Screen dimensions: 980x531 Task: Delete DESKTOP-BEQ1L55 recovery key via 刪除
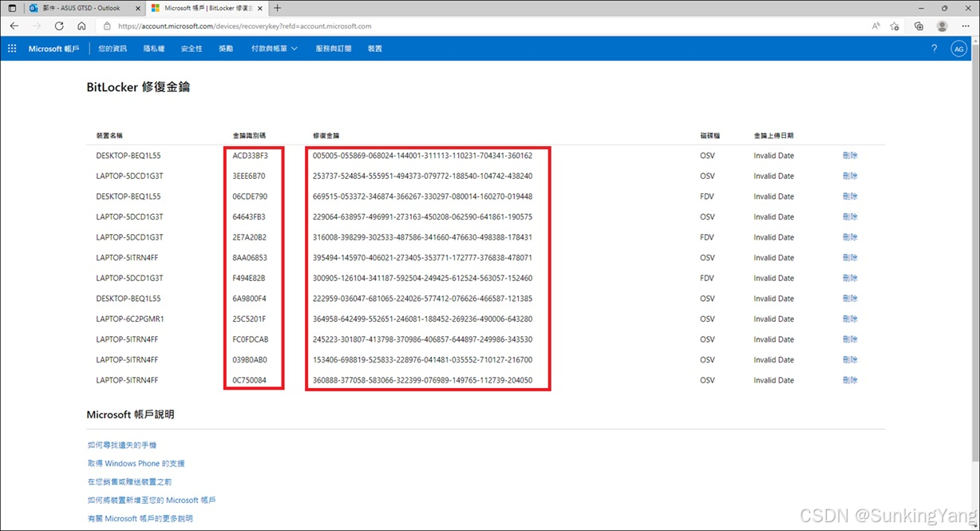click(x=849, y=155)
